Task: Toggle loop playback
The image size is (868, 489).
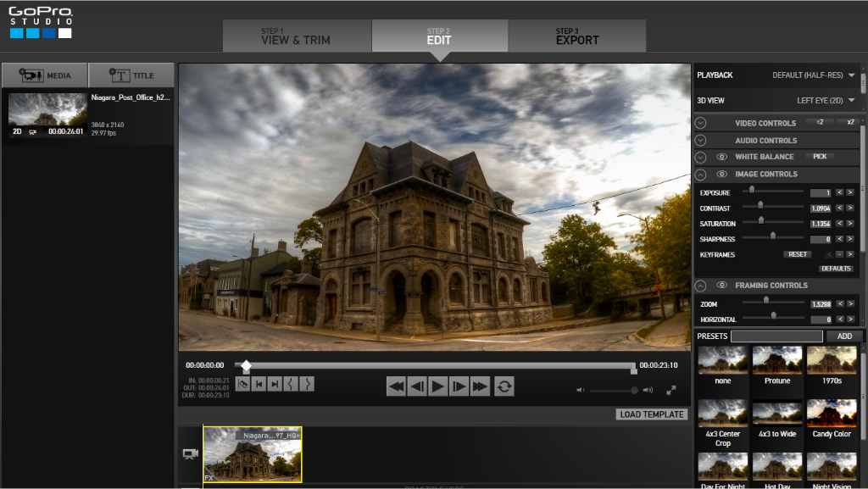Action: tap(504, 386)
